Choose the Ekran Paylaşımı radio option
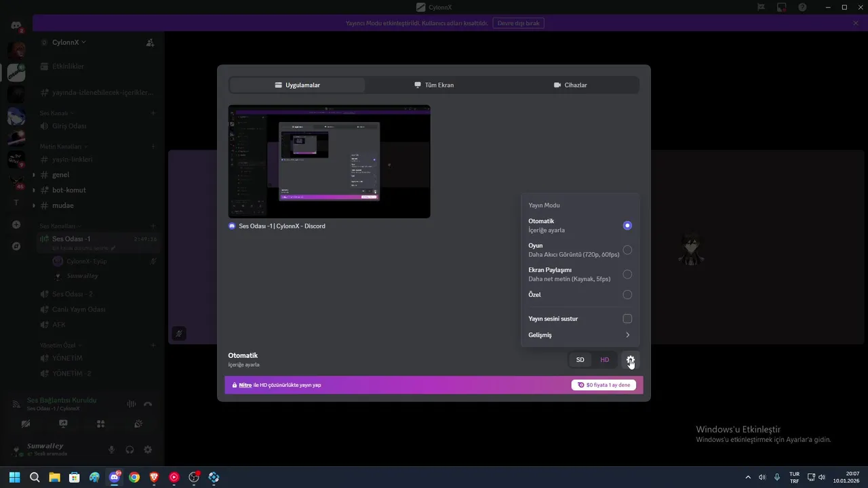The image size is (868, 488). [627, 274]
